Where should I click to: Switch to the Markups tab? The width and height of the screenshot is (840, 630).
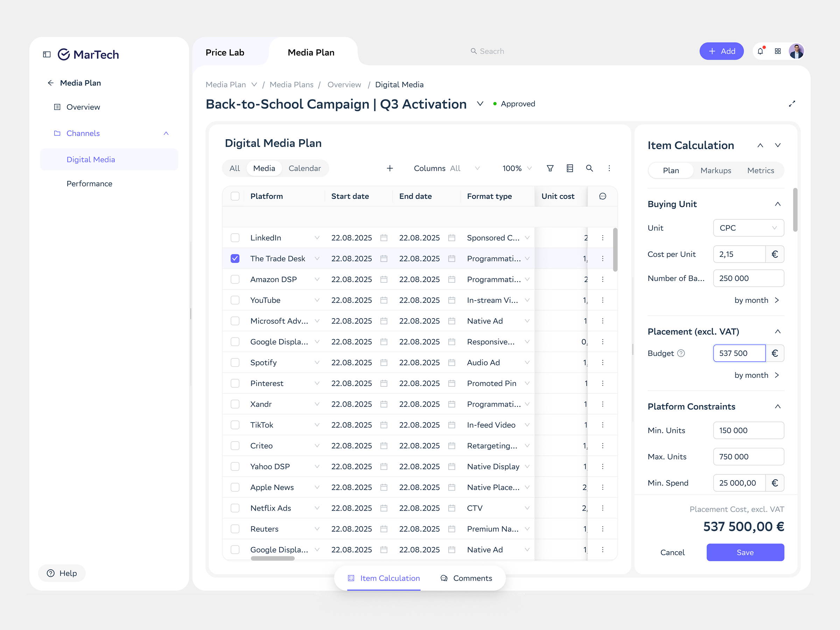[715, 170]
